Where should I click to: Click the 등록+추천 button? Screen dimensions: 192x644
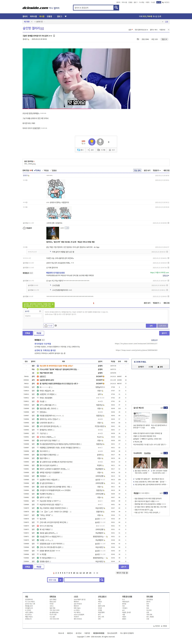click(163, 325)
